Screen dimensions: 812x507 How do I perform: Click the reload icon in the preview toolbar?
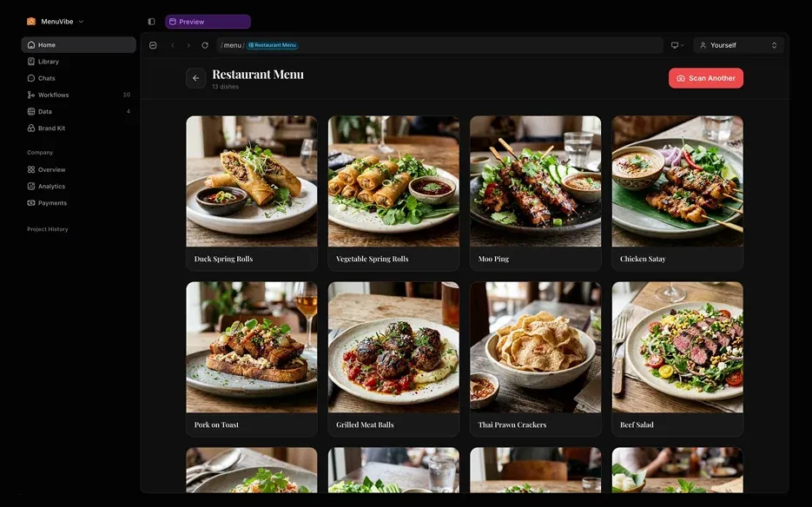tap(204, 44)
